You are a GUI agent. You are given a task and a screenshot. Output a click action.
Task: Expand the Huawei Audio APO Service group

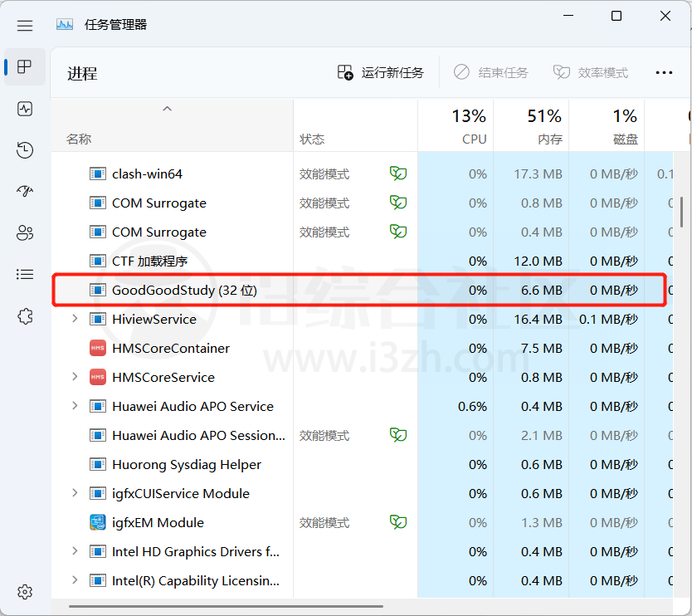pos(75,406)
